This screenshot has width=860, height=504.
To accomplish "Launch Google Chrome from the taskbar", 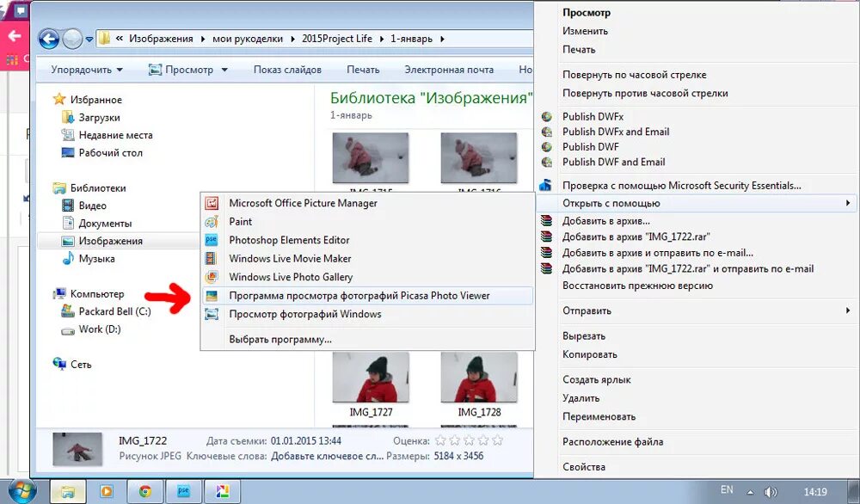I will [144, 492].
